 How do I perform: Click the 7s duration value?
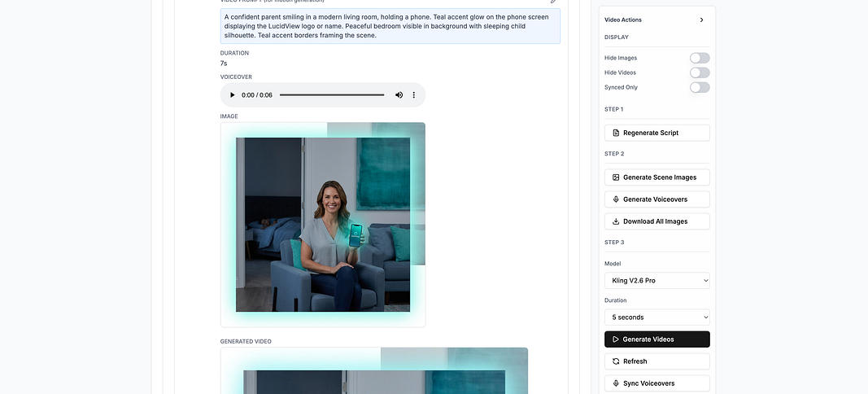(224, 63)
